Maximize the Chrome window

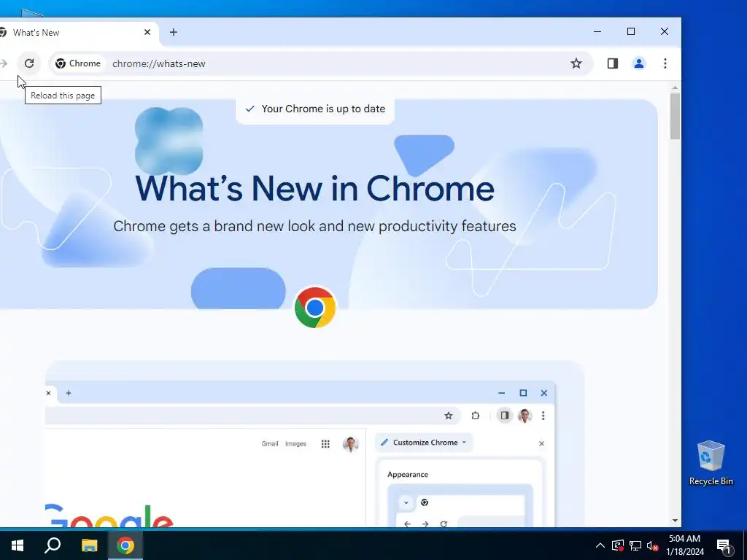(631, 32)
